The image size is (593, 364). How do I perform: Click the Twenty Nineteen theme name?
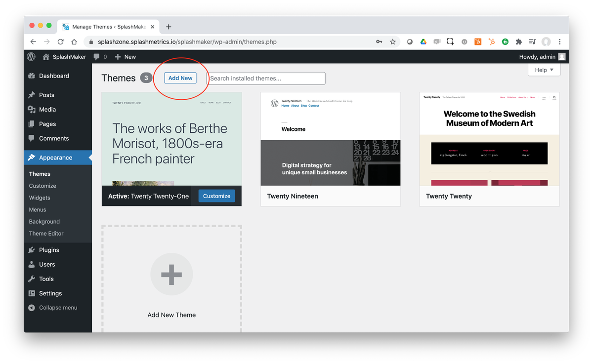pos(293,196)
